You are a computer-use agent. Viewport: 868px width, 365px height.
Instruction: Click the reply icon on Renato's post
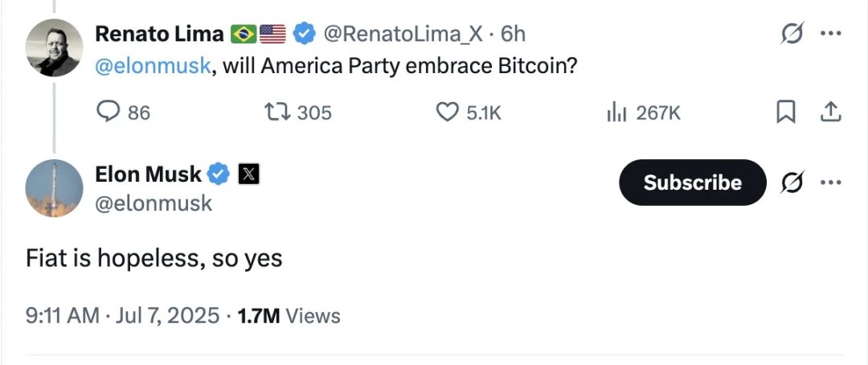(108, 113)
